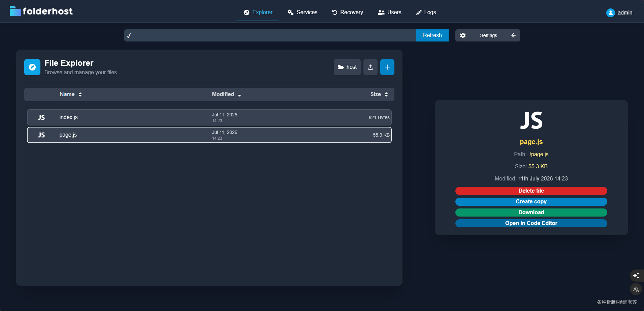The image size is (644, 311).
Task: Sort files by Name column
Action: pyautogui.click(x=71, y=94)
